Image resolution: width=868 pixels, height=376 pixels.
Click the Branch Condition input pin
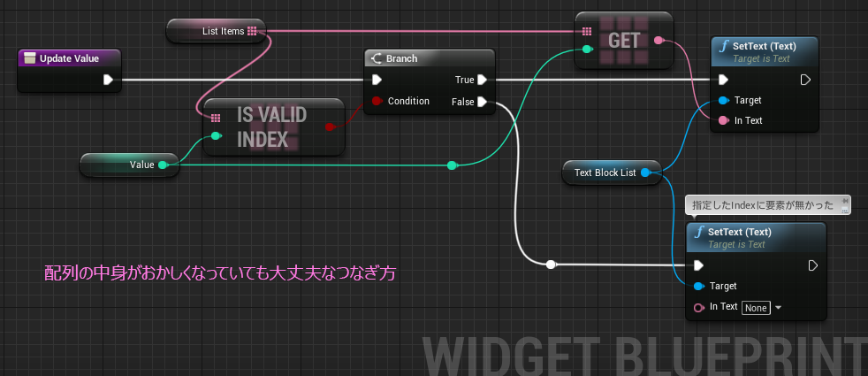pyautogui.click(x=377, y=101)
